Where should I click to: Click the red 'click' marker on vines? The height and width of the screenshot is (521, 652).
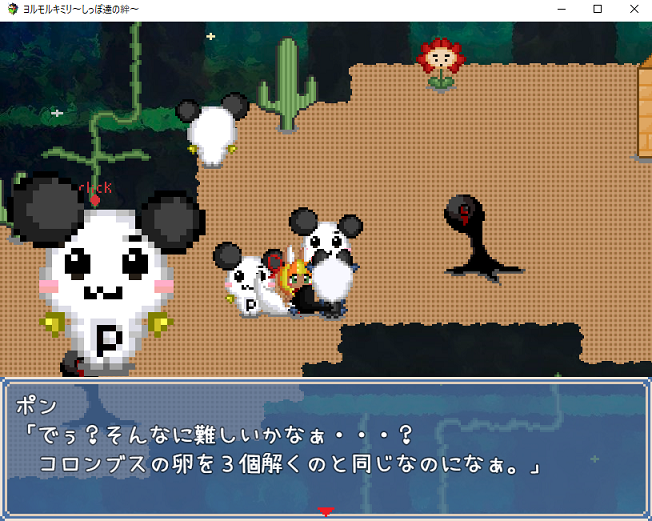(x=95, y=193)
